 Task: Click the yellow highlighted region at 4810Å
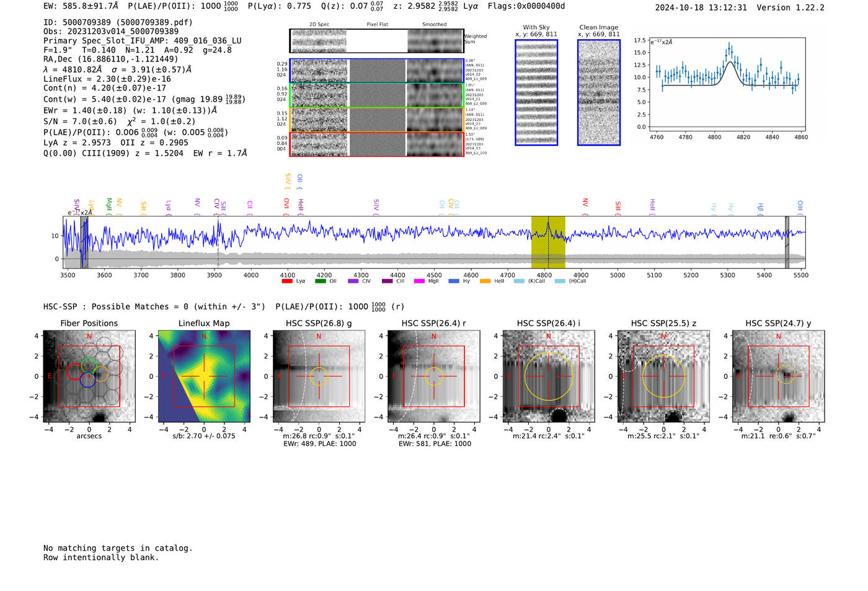(x=548, y=242)
